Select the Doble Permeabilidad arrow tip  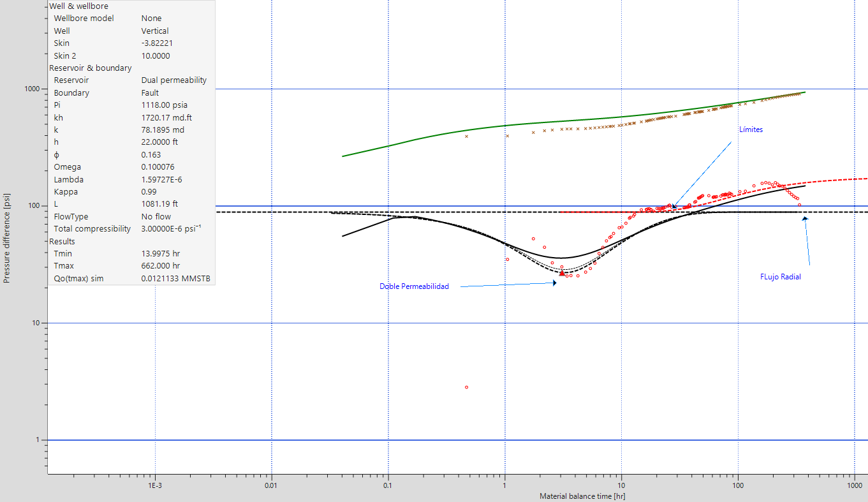click(x=554, y=283)
